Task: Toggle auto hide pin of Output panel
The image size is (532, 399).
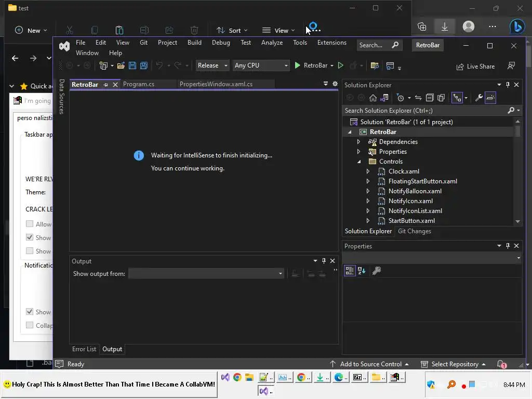Action: click(x=324, y=261)
